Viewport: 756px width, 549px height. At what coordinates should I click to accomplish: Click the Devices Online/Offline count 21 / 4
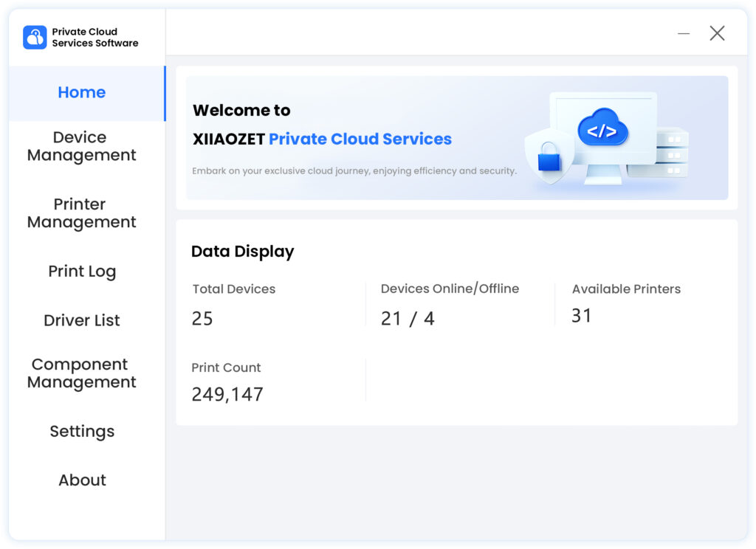tap(408, 319)
